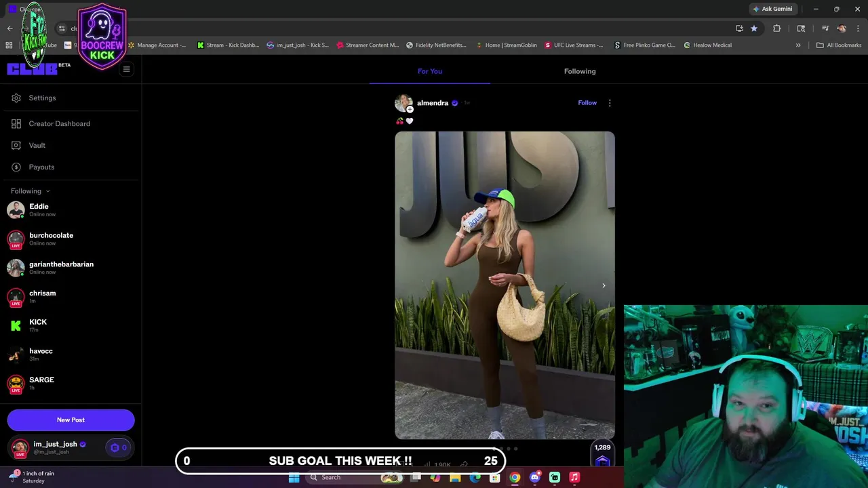Go to next image in post carousel
The width and height of the screenshot is (868, 488).
pyautogui.click(x=604, y=285)
